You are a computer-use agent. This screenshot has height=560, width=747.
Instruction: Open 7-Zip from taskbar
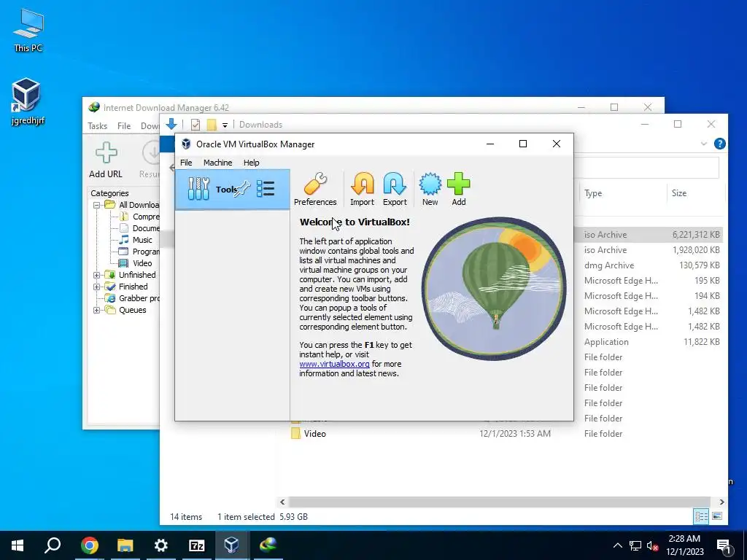[196, 545]
